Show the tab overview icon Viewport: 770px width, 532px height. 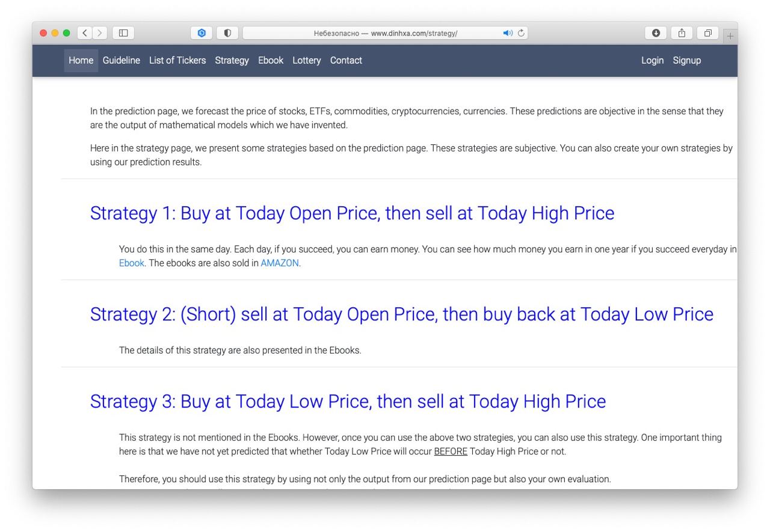pyautogui.click(x=708, y=33)
